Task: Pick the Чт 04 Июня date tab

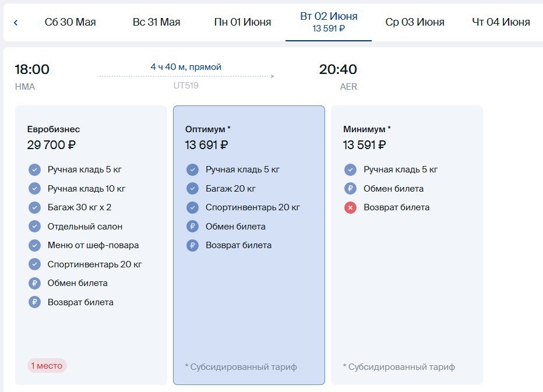Action: tap(501, 22)
